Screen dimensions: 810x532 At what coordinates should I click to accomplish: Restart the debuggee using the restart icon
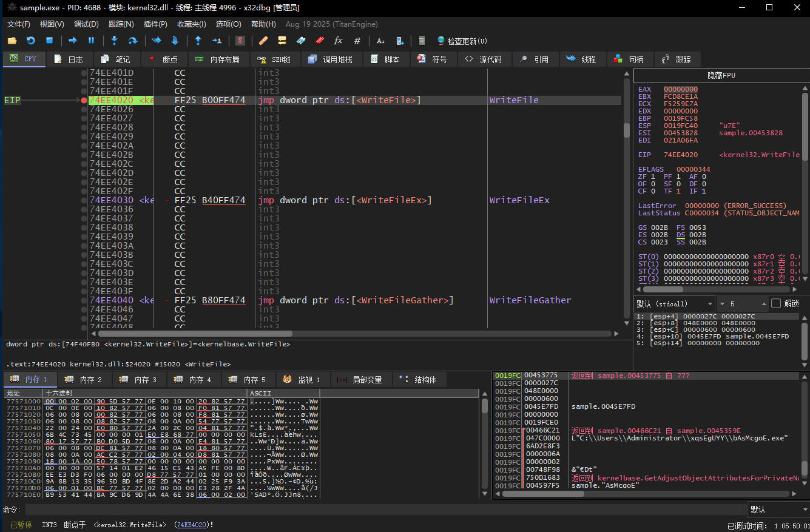pyautogui.click(x=31, y=41)
